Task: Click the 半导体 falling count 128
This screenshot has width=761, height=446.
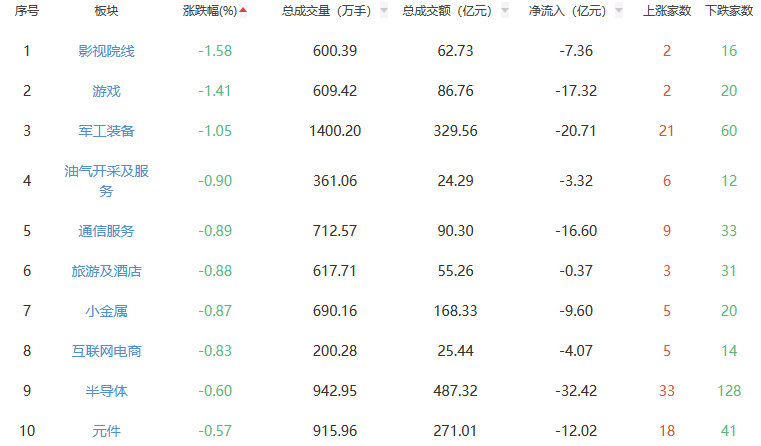Action: [x=728, y=391]
